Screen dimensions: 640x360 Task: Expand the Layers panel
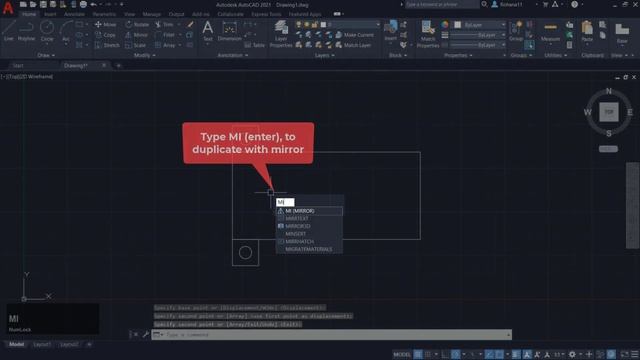click(x=324, y=55)
